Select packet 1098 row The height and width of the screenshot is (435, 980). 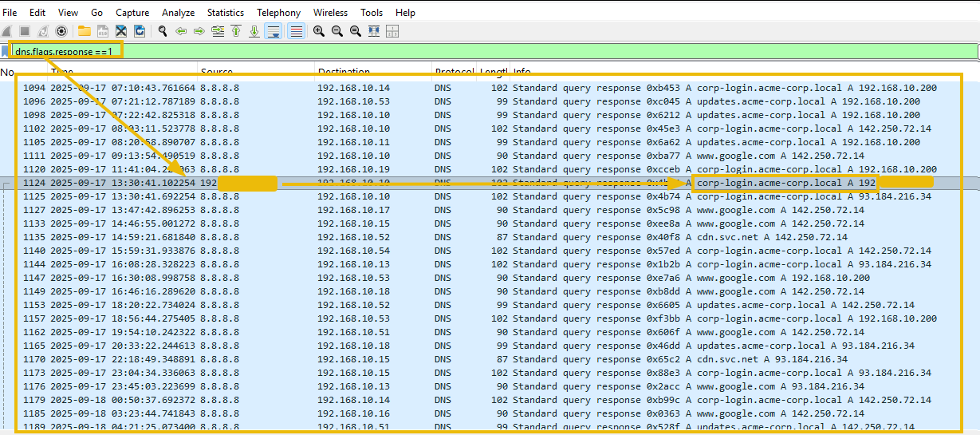click(490, 115)
